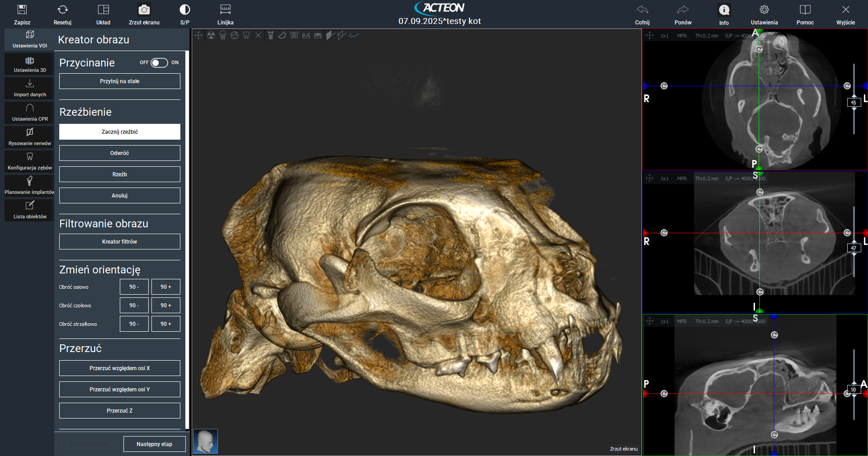The image size is (868, 456).
Task: Open Th:0.2 mm thickness dropdown in sagittal view
Action: [707, 321]
